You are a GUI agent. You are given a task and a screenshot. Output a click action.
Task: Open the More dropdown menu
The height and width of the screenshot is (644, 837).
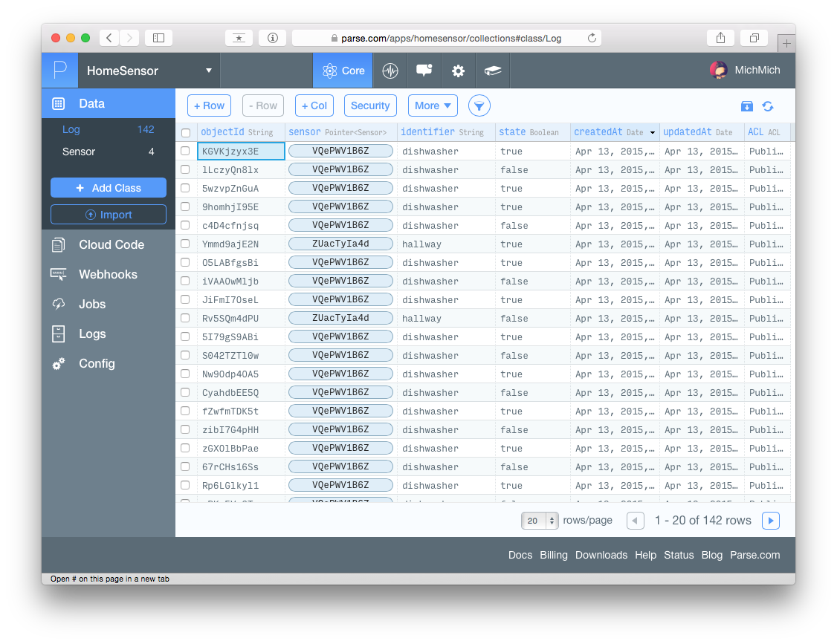coord(433,105)
